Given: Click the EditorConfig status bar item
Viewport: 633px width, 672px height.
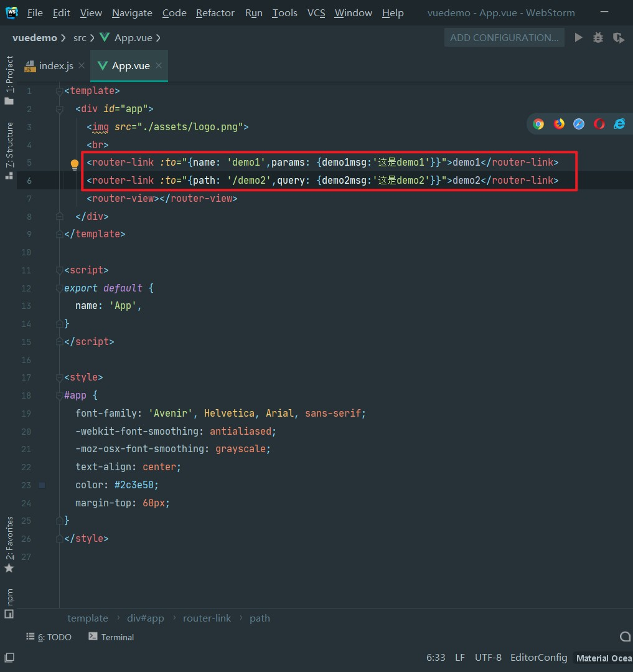Looking at the screenshot, I should pyautogui.click(x=538, y=658).
